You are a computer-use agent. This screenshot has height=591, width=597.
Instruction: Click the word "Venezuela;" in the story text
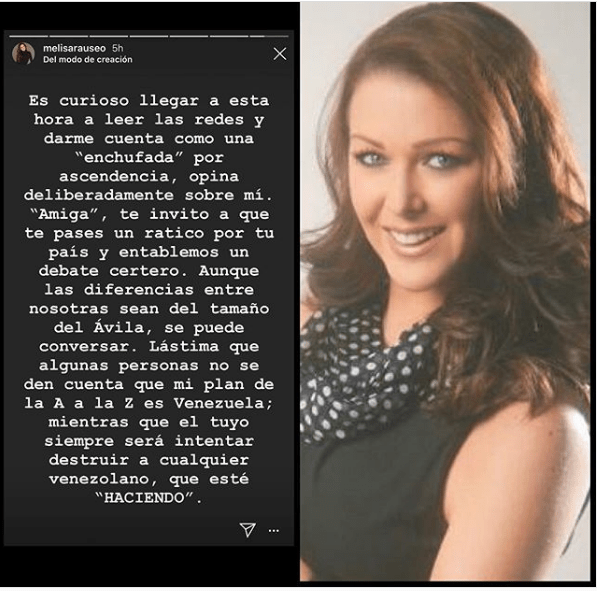223,403
